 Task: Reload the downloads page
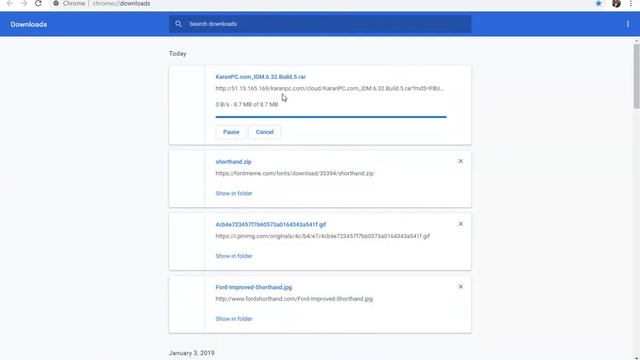coord(38,3)
